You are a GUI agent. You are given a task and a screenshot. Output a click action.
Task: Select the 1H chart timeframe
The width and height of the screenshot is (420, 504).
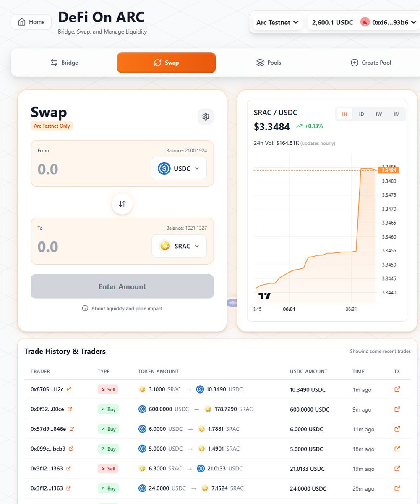(344, 114)
